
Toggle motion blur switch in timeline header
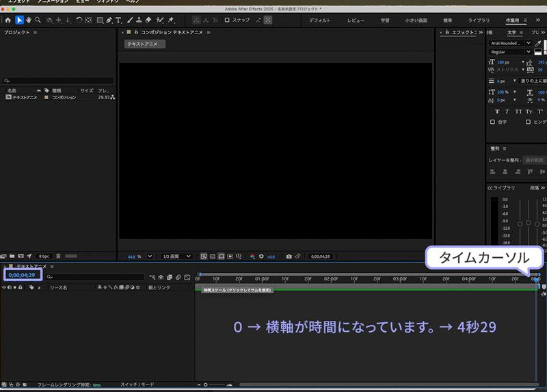tap(178, 277)
